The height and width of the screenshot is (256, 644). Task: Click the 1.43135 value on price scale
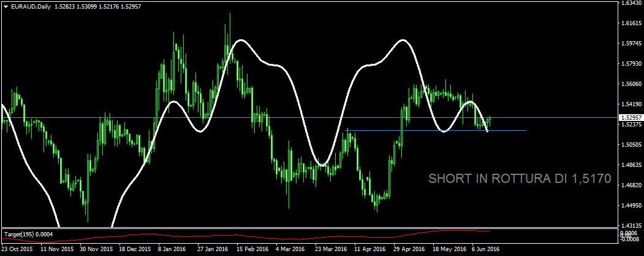pyautogui.click(x=631, y=225)
